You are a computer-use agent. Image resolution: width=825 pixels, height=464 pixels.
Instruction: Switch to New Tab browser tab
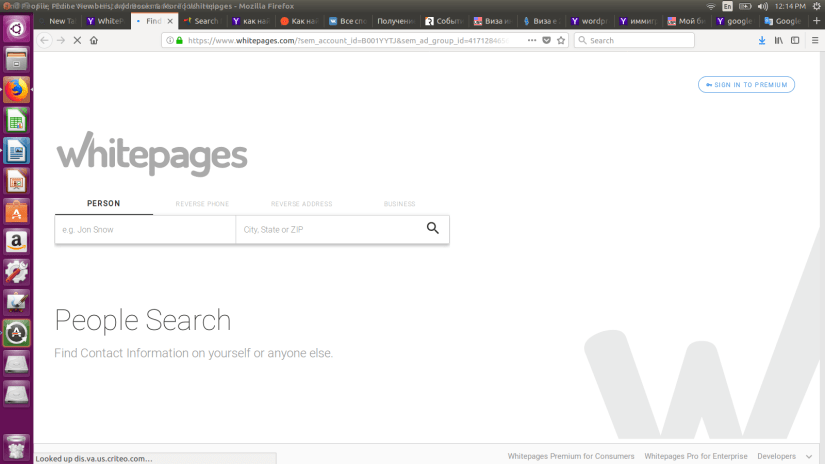pos(58,21)
